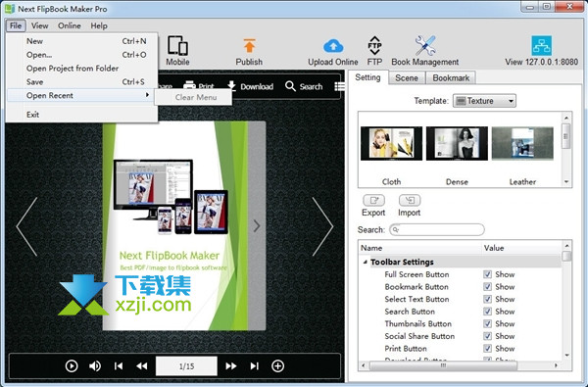Viewport: 588px width, 387px height.
Task: Switch to the Setting tab
Action: click(367, 77)
